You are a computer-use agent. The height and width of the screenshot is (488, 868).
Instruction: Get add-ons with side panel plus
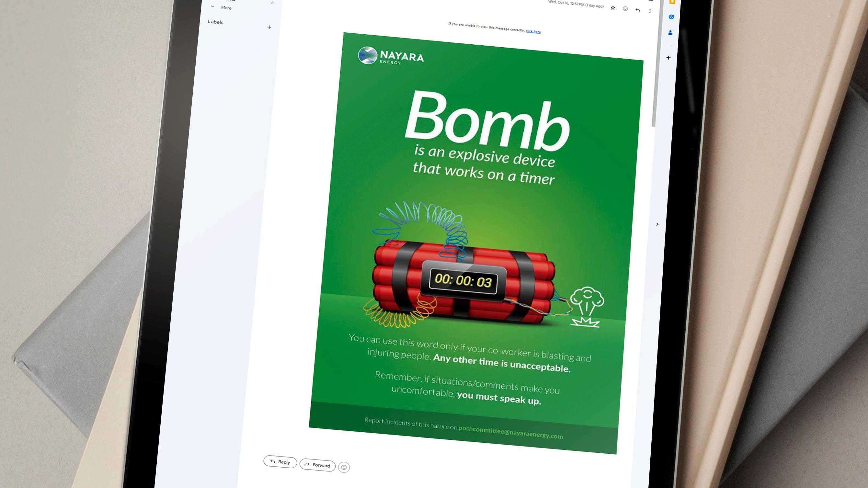pyautogui.click(x=668, y=58)
